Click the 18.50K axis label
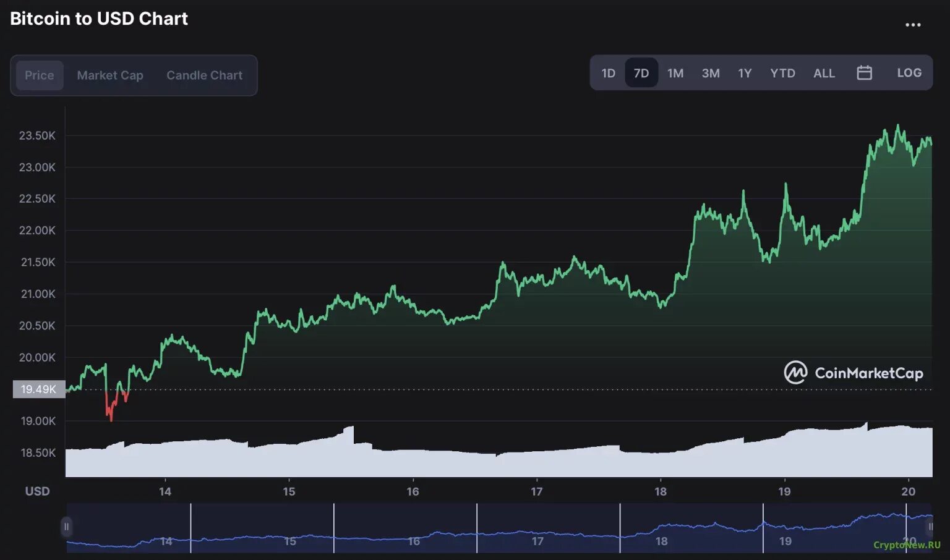The image size is (950, 560). tap(38, 452)
